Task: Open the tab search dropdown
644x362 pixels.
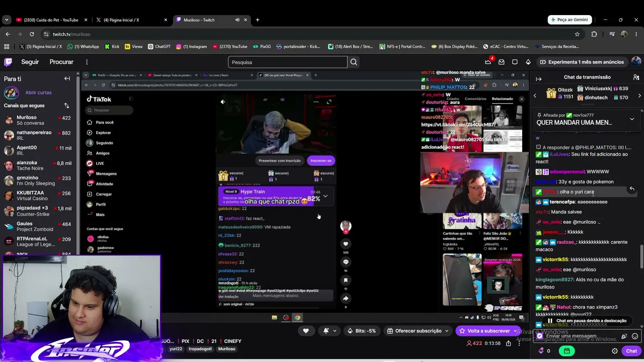Action: tap(7, 20)
